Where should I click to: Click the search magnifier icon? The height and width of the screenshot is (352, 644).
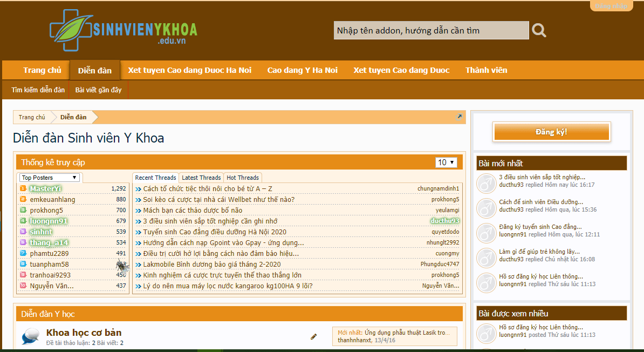539,30
